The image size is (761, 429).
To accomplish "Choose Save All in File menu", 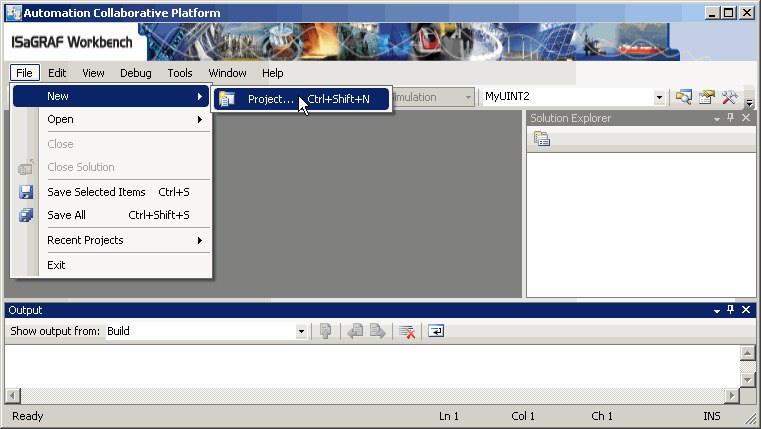I will coord(112,215).
